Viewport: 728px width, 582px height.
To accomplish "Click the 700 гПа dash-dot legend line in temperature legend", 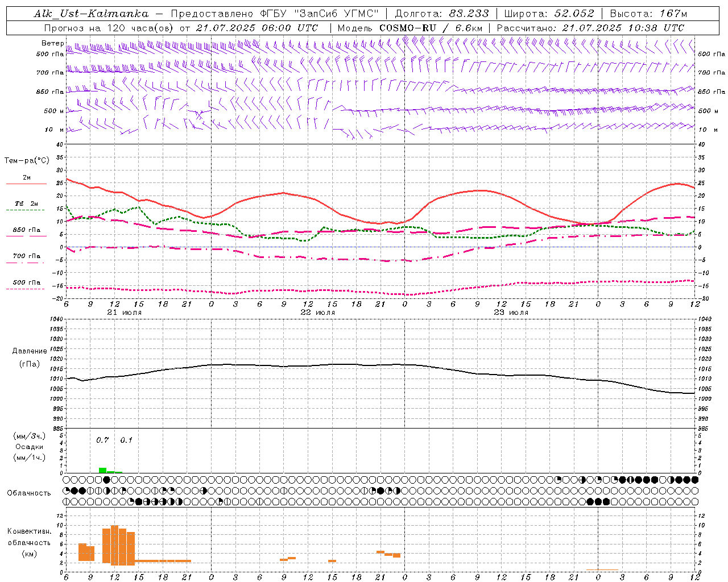I will click(x=25, y=263).
